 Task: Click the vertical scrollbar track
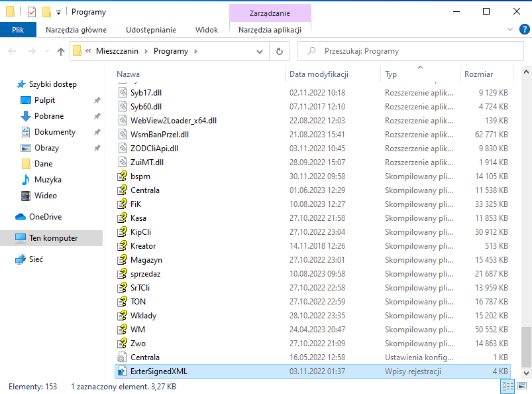[x=526, y=199]
